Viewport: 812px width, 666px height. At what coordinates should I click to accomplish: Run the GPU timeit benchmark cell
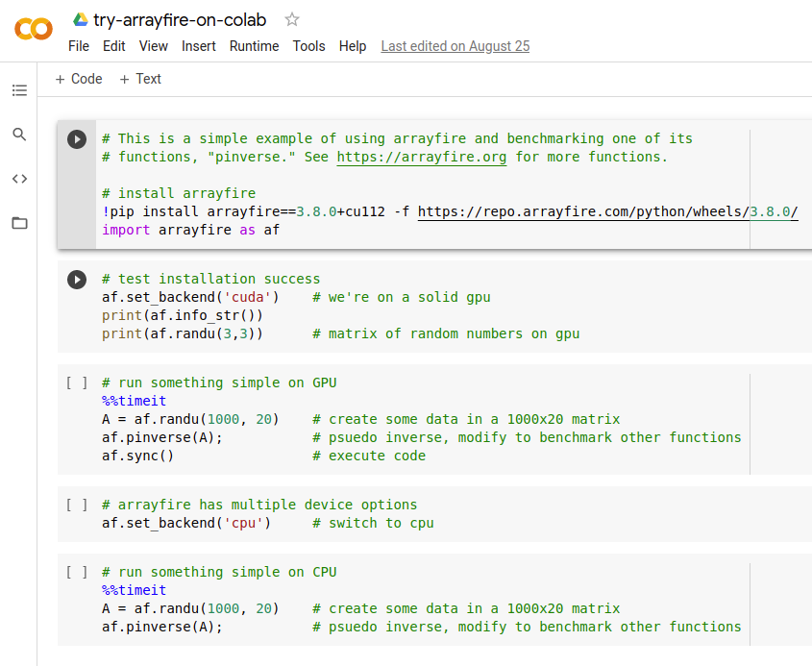click(77, 382)
